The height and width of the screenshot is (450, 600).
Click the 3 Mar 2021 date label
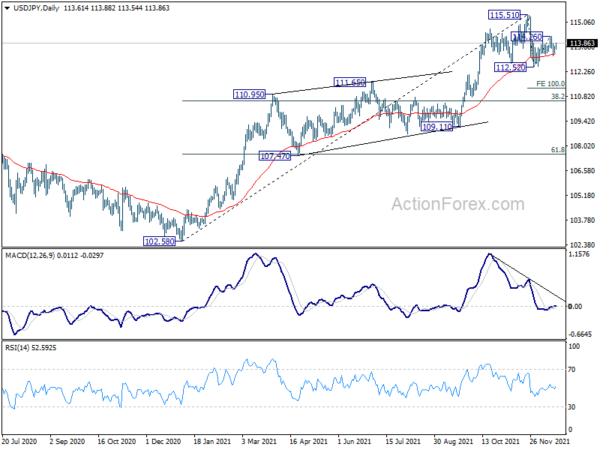[259, 442]
